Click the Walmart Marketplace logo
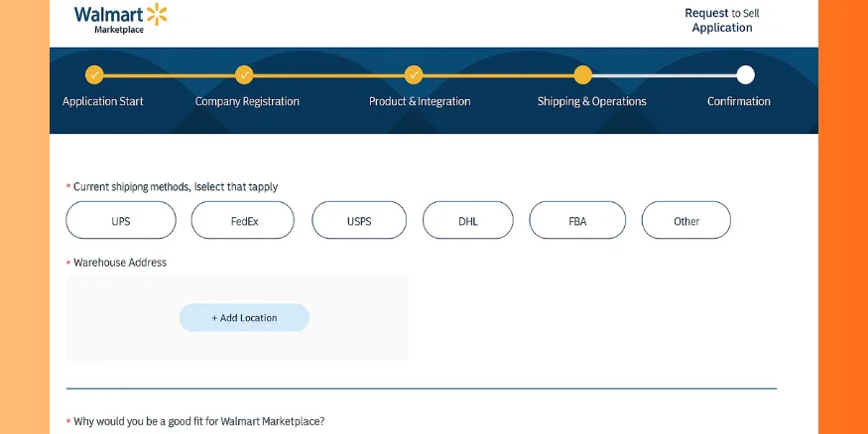The height and width of the screenshot is (434, 868). (x=121, y=18)
